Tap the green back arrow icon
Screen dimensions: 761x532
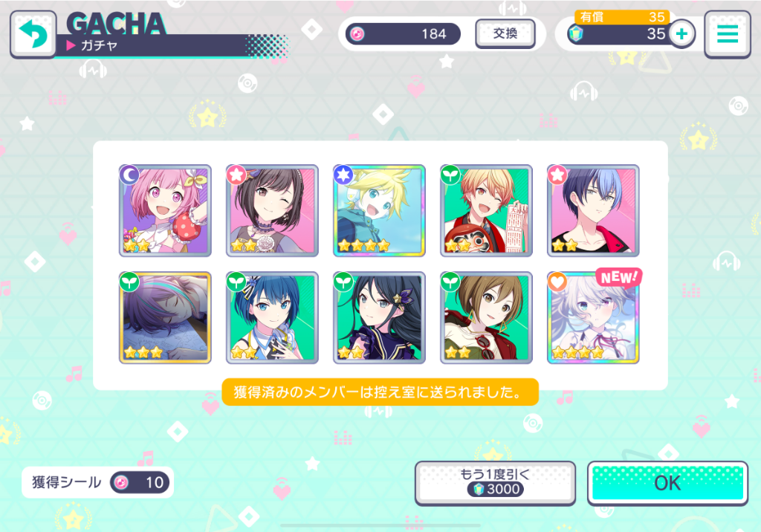click(33, 34)
